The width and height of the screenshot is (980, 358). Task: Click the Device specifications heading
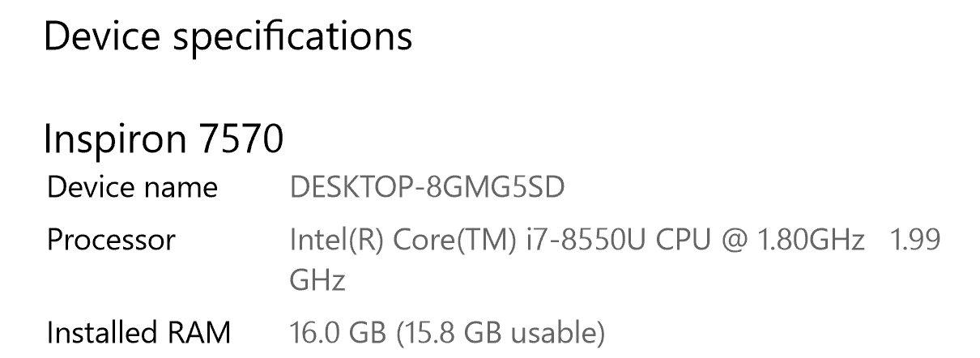coord(228,38)
